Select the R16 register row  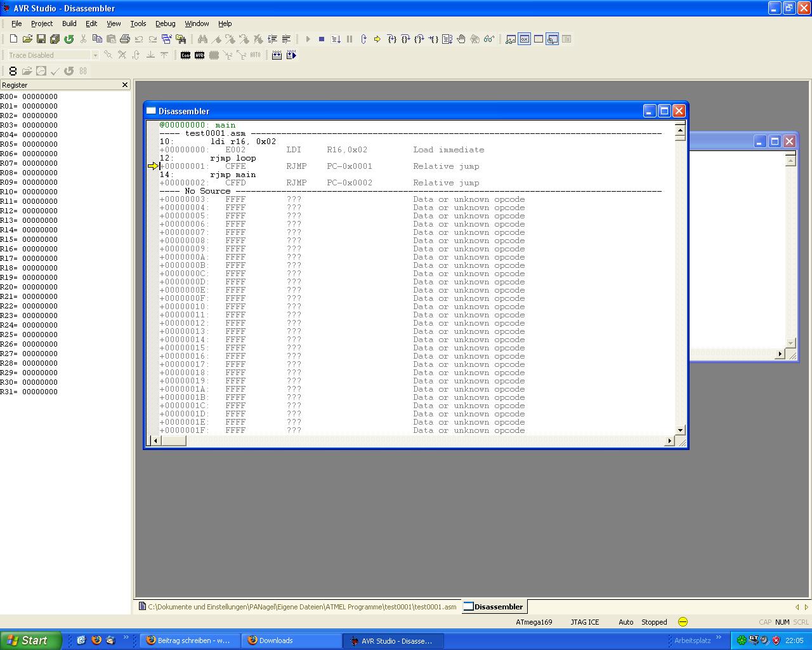[29, 249]
